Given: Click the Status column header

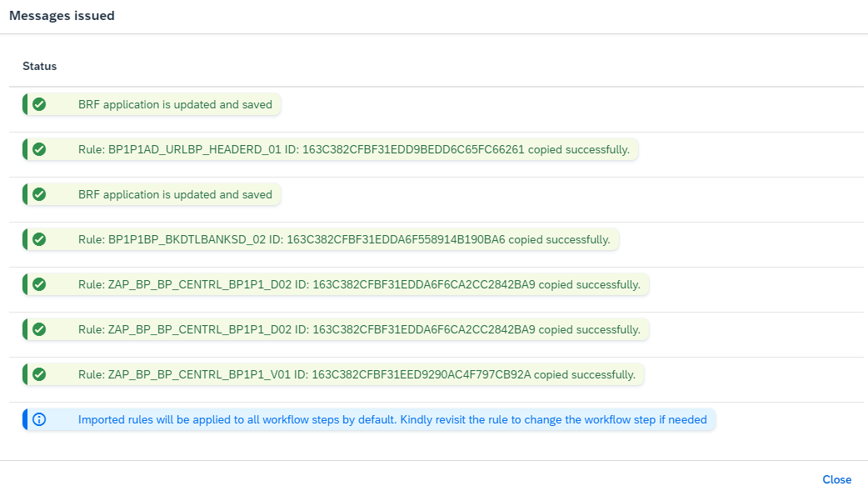Looking at the screenshot, I should pos(39,66).
